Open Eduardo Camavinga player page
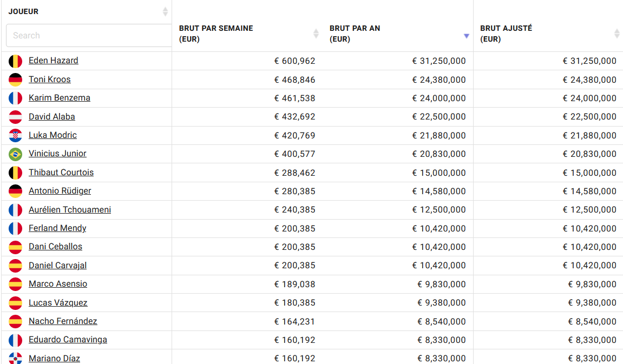The image size is (623, 364). point(68,340)
